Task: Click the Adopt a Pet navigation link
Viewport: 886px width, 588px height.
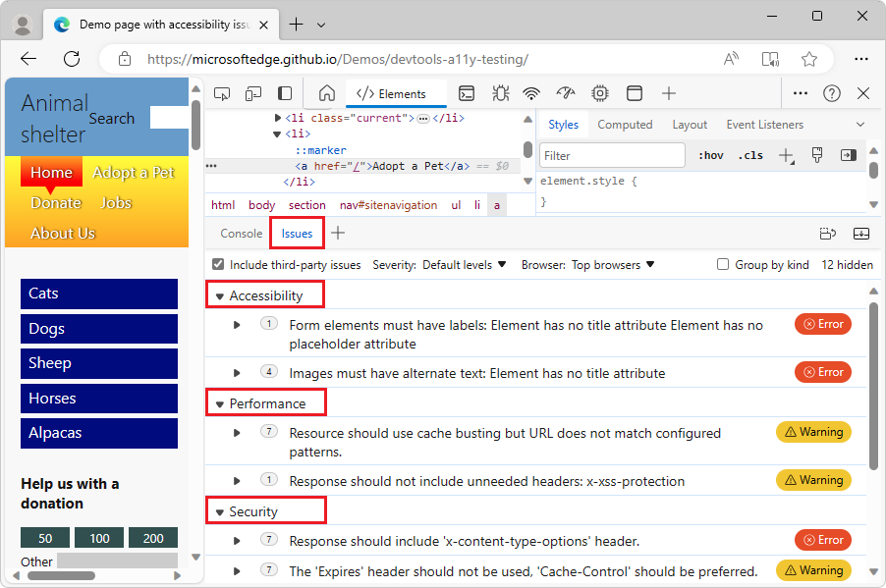Action: [x=134, y=172]
